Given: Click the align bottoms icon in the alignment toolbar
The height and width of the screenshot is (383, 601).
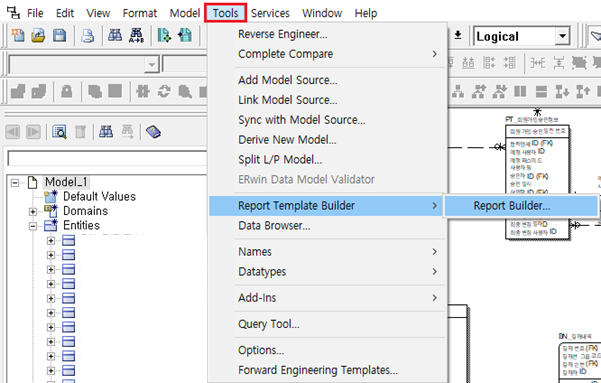Looking at the screenshot, I should pyautogui.click(x=468, y=62).
